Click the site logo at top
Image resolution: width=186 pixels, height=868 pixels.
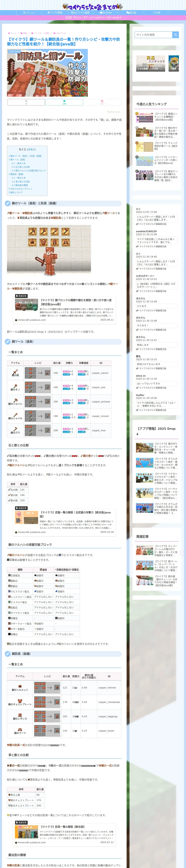(93, 6)
